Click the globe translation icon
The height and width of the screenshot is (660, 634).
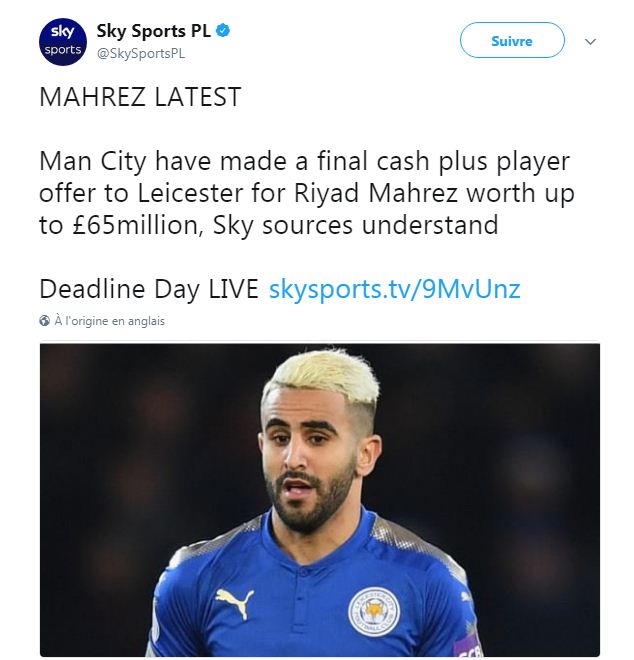(44, 321)
